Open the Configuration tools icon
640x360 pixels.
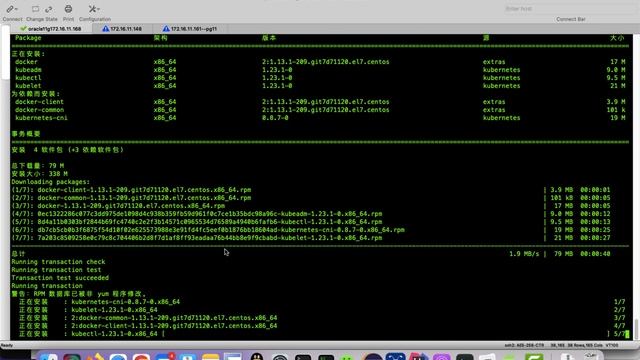pyautogui.click(x=92, y=9)
